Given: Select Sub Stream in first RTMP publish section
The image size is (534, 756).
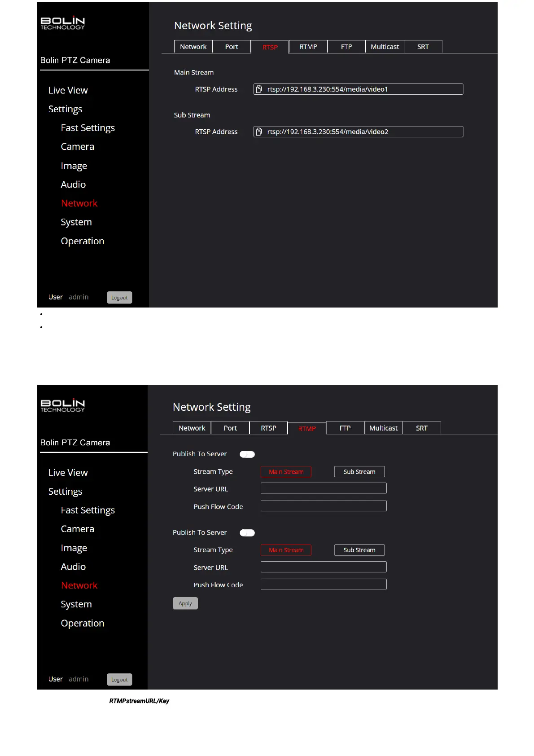Looking at the screenshot, I should click(x=359, y=472).
